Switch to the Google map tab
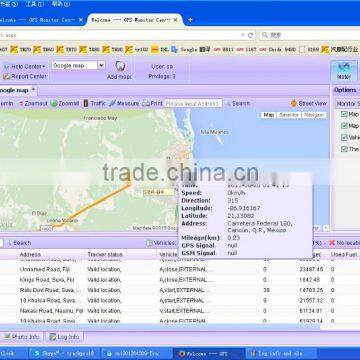 coord(17,90)
